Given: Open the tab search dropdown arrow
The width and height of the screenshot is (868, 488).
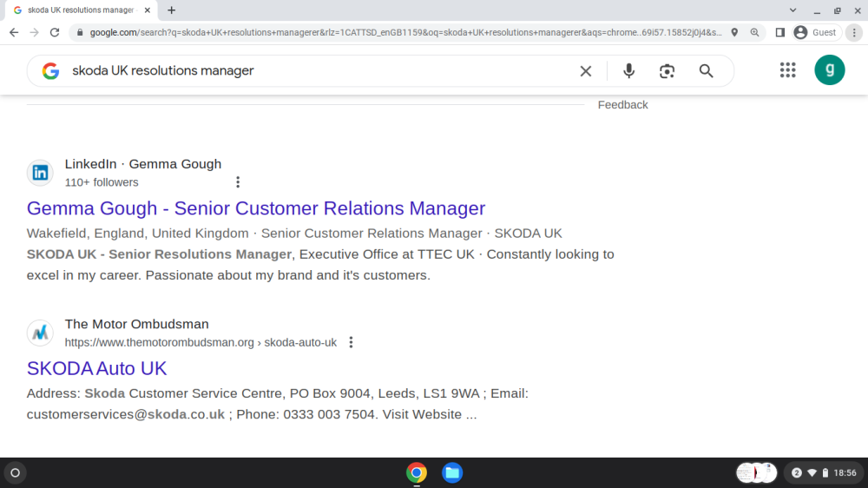Looking at the screenshot, I should pos(792,10).
